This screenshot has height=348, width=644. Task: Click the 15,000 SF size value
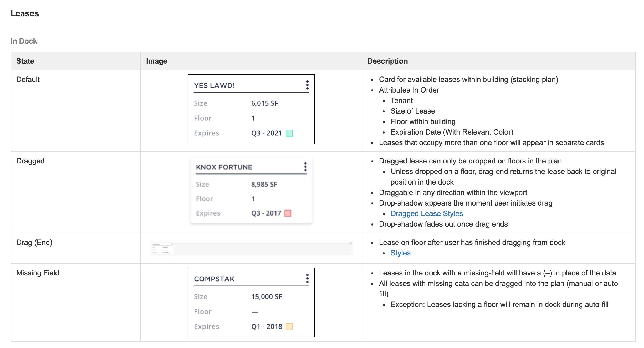tap(267, 297)
